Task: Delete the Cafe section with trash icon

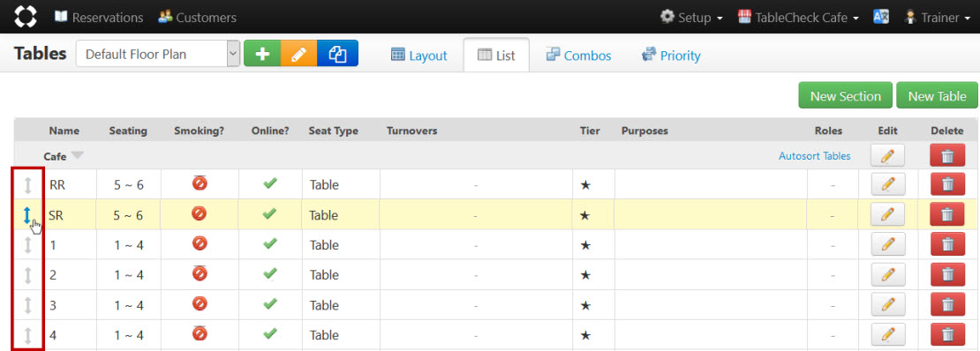Action: [x=947, y=155]
